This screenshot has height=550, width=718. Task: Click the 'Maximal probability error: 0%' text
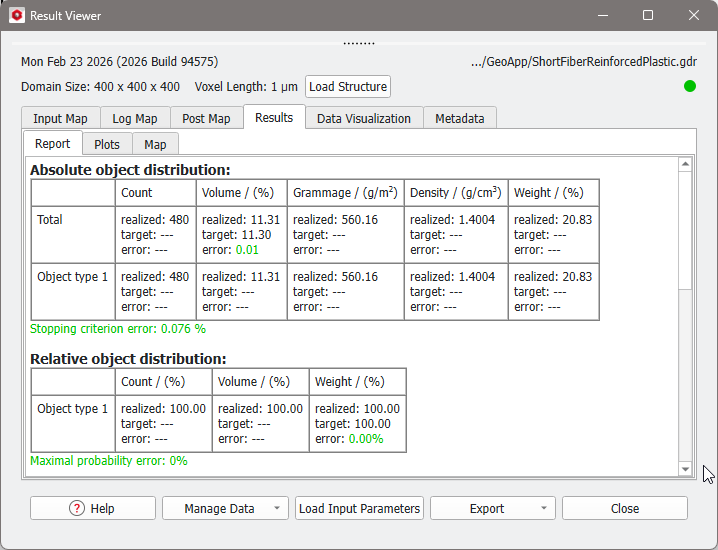click(109, 461)
